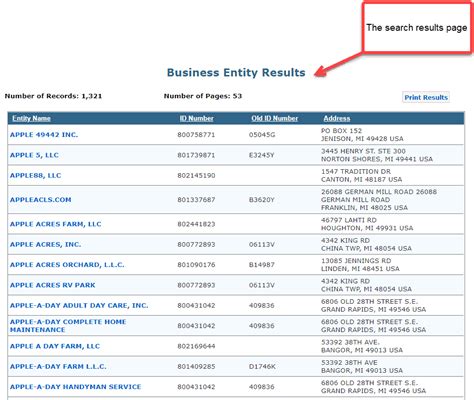The image size is (474, 400).
Task: Select ID number 801337687
Action: [x=196, y=200]
